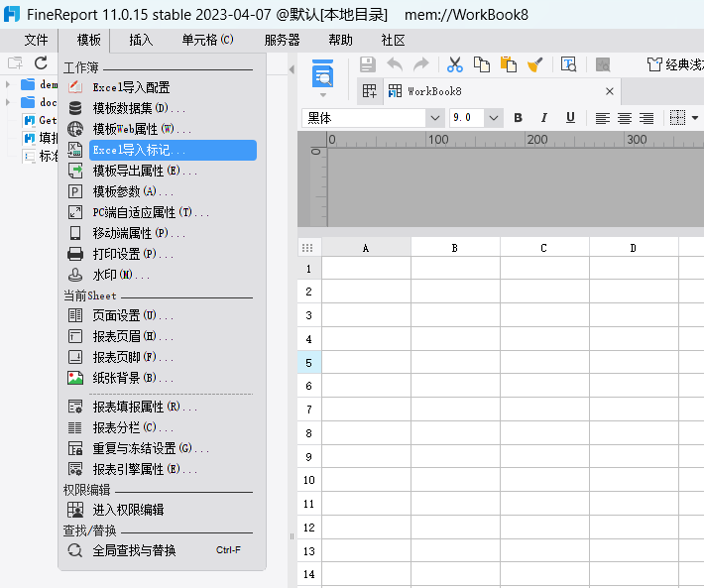Toggle bold formatting
This screenshot has width=704, height=588.
(518, 118)
